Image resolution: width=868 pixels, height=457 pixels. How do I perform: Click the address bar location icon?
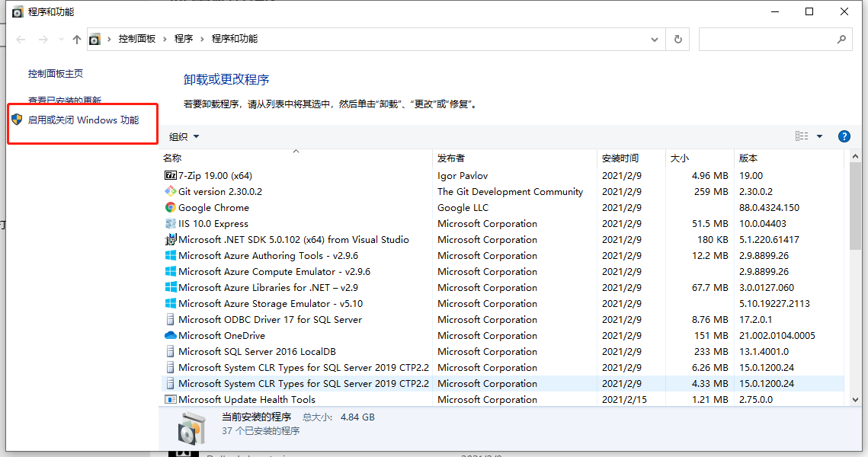click(95, 40)
